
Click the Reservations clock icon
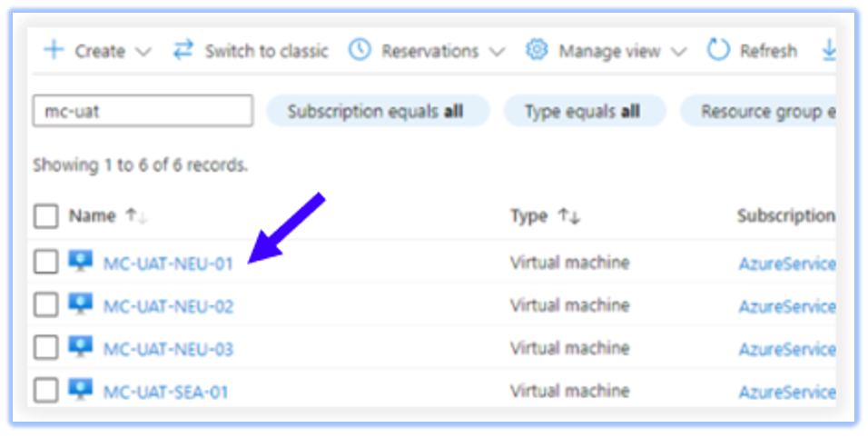(360, 51)
